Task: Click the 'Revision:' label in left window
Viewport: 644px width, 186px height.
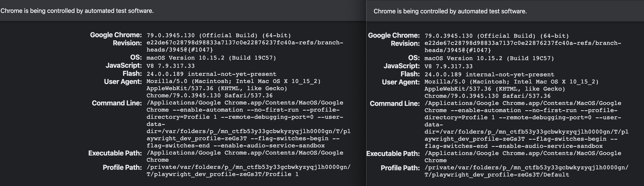Action: tap(127, 43)
